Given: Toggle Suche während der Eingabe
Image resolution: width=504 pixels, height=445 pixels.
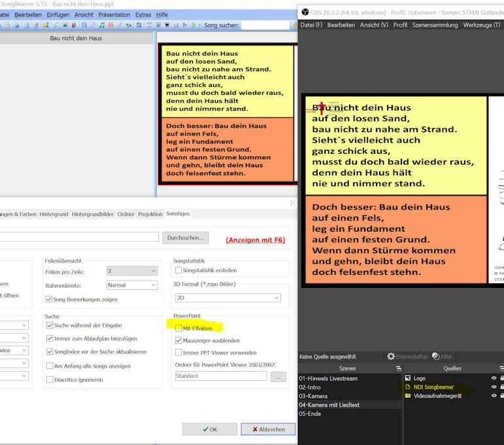Looking at the screenshot, I should (50, 325).
